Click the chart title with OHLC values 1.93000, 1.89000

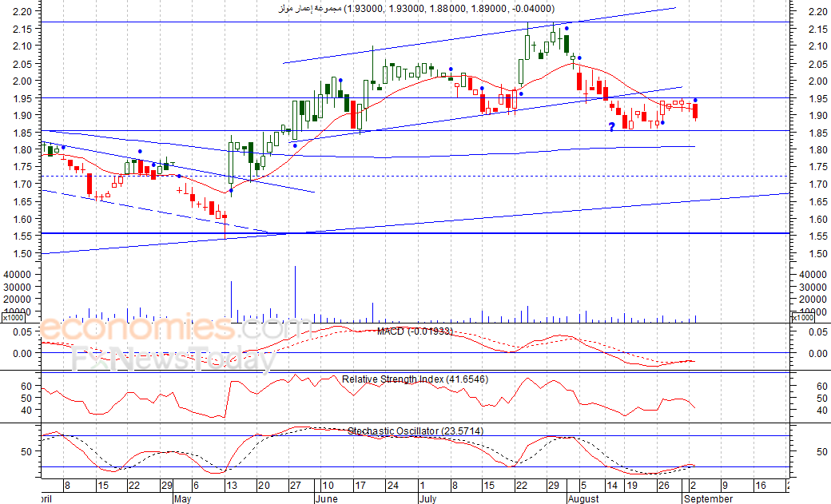coord(416,9)
